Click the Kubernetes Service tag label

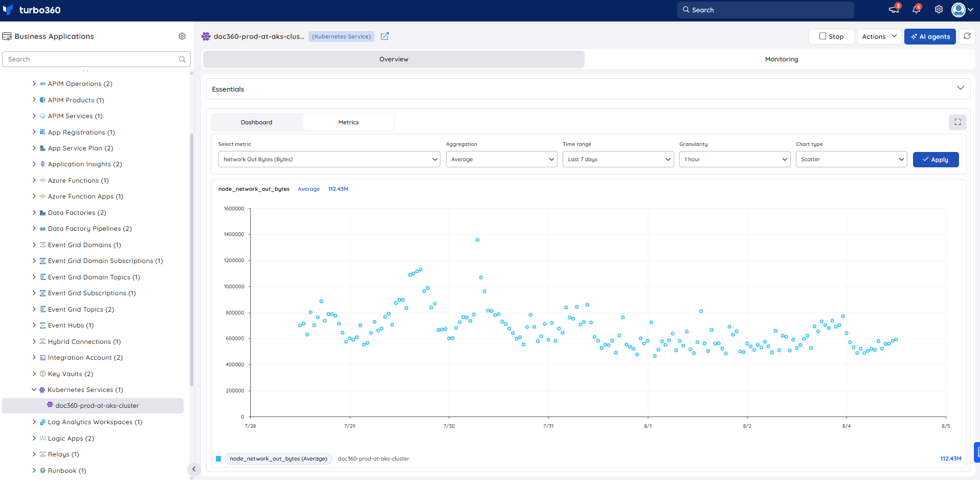coord(341,36)
